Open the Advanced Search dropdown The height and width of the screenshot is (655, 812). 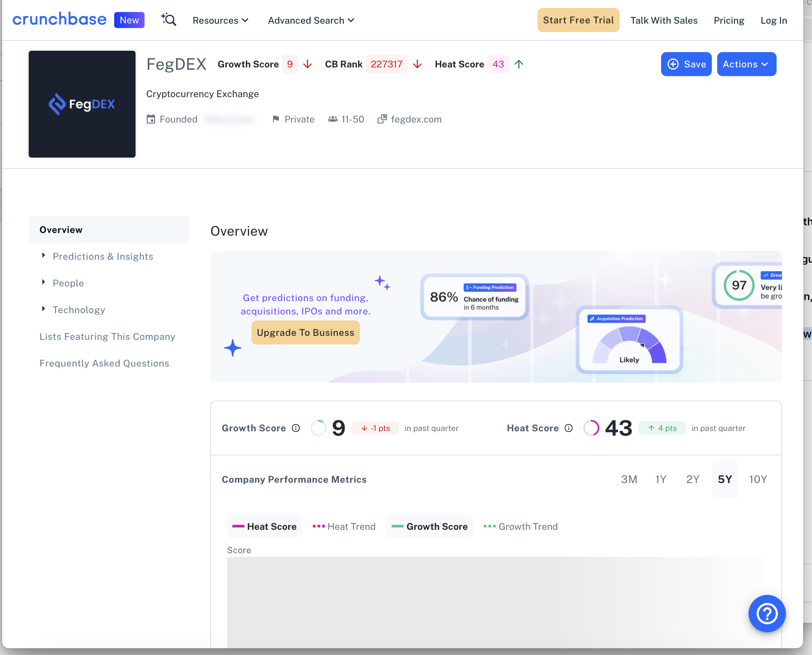click(x=311, y=20)
